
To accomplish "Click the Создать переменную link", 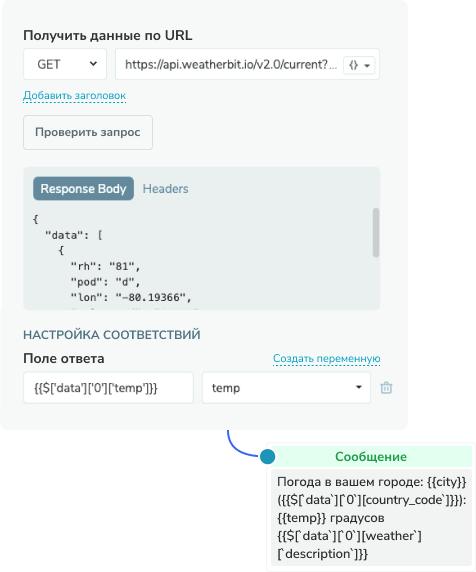I will point(326,359).
